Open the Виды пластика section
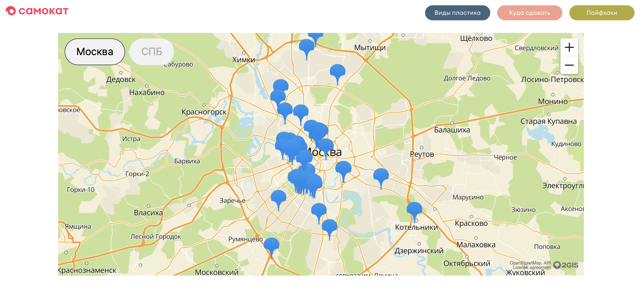The width and height of the screenshot is (644, 289). 457,13
